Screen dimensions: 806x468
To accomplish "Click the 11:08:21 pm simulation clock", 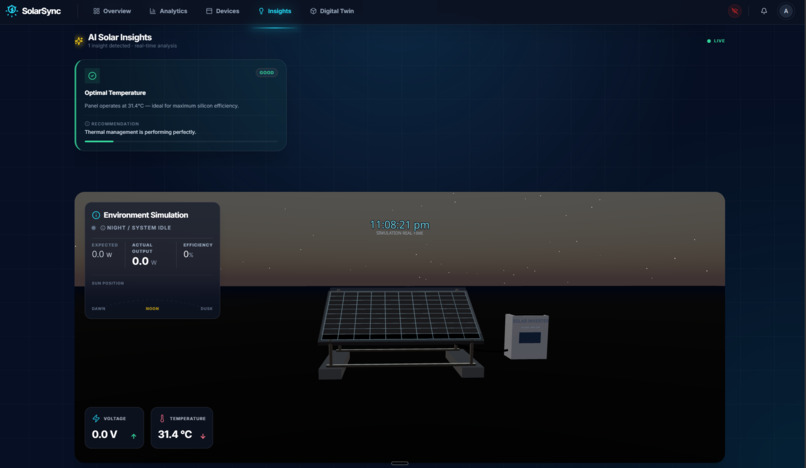I will pos(399,225).
